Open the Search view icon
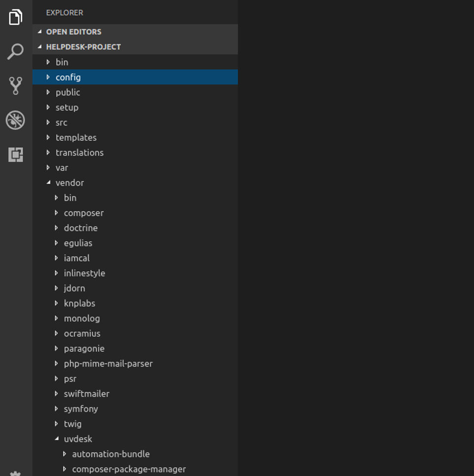This screenshot has width=474, height=476. tap(15, 51)
